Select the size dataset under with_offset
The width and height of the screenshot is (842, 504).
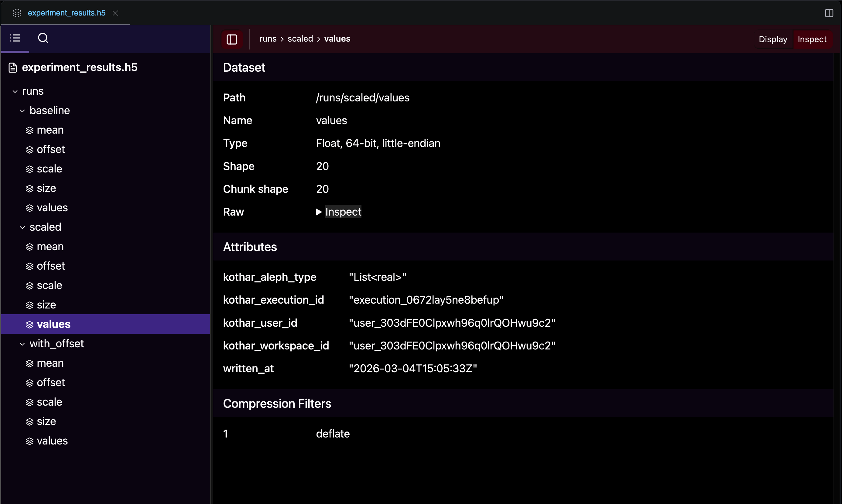coord(46,421)
